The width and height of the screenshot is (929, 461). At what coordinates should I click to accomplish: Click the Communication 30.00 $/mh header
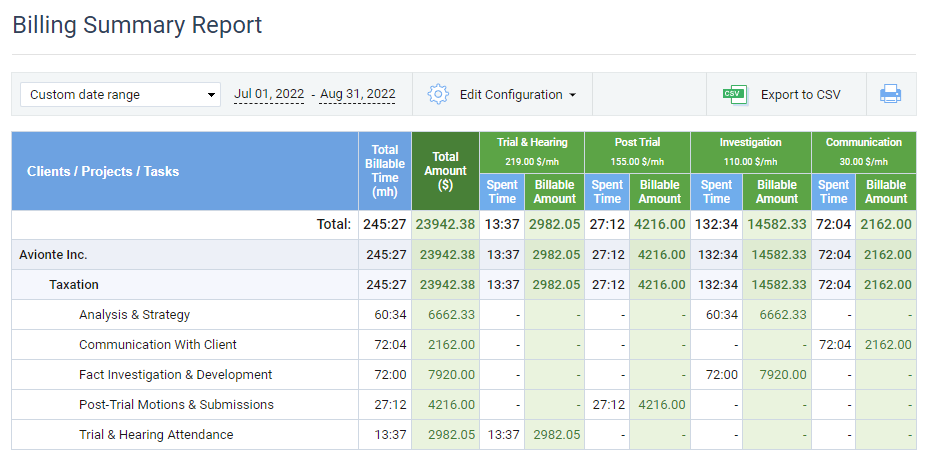click(x=864, y=152)
